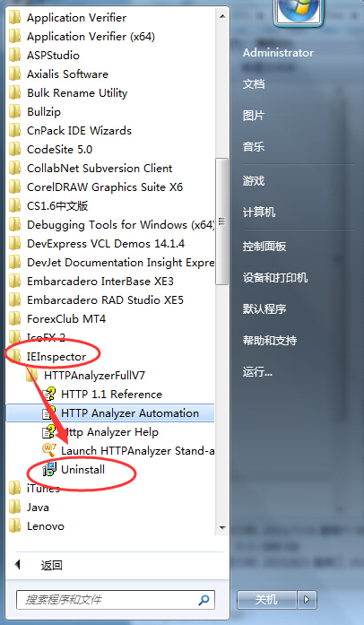Click the folder icon beside Lenovo
364x625 pixels.
(x=15, y=525)
